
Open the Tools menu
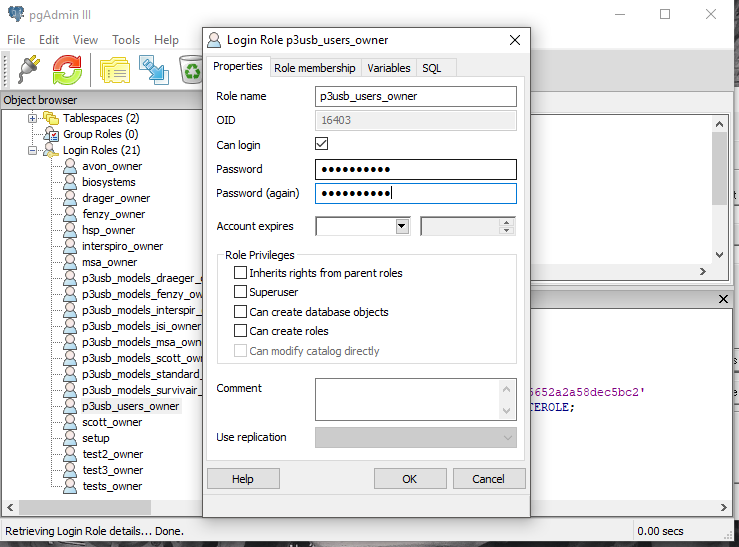[x=126, y=40]
